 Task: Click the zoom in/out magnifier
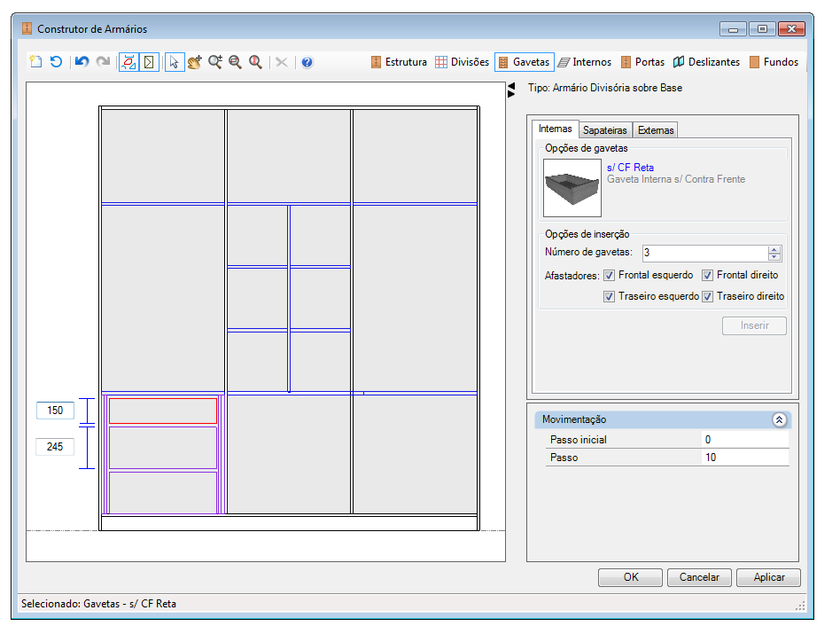[215, 62]
